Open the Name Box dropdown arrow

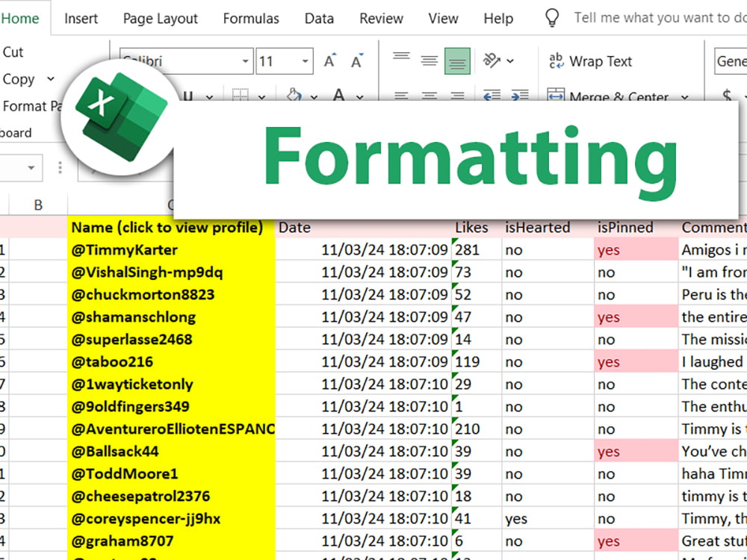click(31, 167)
